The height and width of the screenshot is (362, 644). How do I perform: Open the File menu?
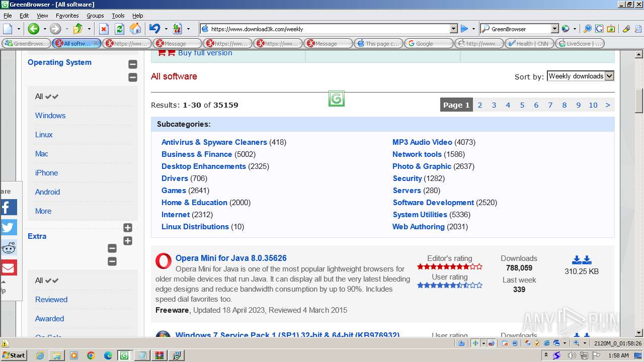pyautogui.click(x=8, y=16)
